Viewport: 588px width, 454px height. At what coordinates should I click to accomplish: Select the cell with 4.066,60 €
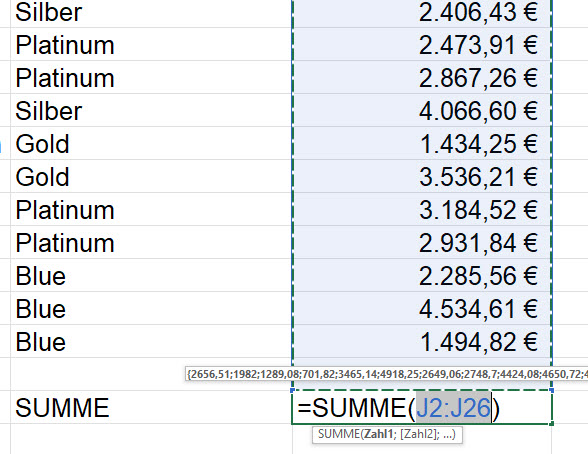click(x=422, y=110)
